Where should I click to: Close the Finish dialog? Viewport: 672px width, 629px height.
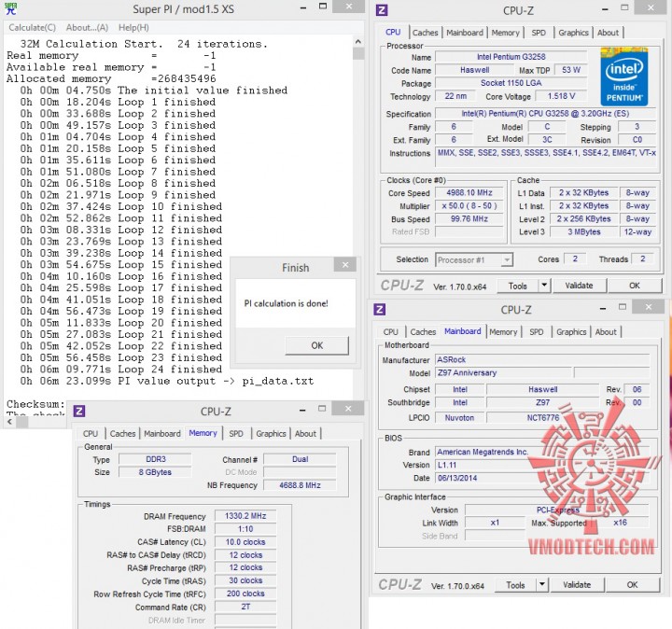pyautogui.click(x=345, y=265)
